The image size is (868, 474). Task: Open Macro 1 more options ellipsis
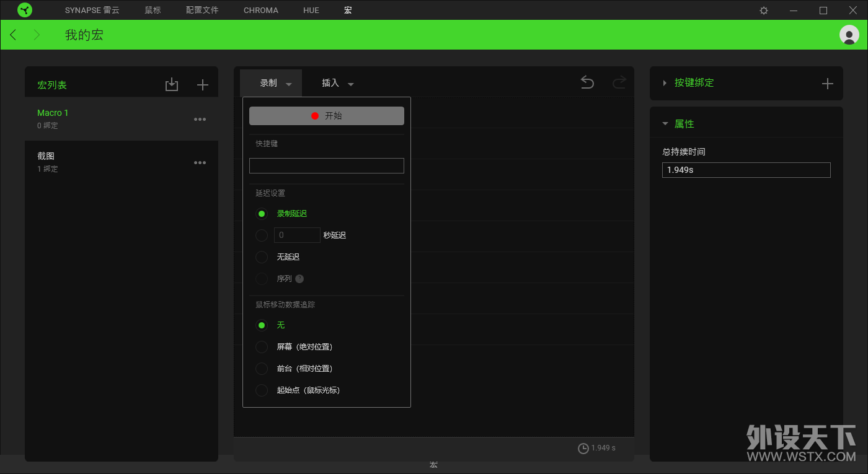[200, 120]
